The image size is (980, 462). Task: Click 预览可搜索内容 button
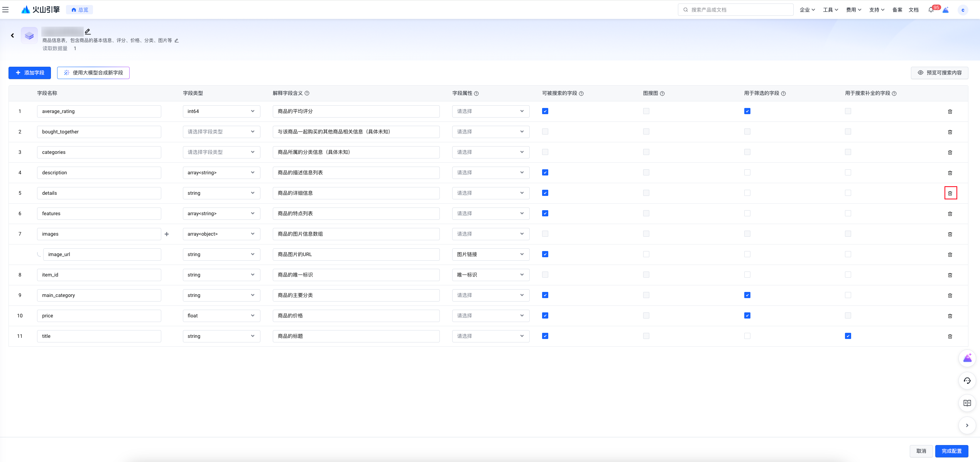(939, 73)
